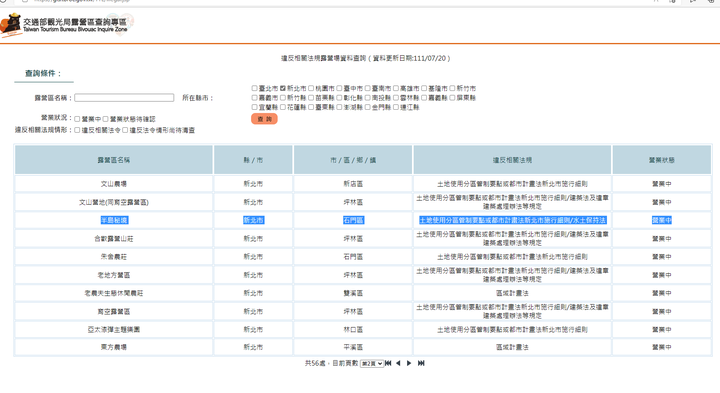Select the 朱舍農莊 name cell

click(114, 257)
